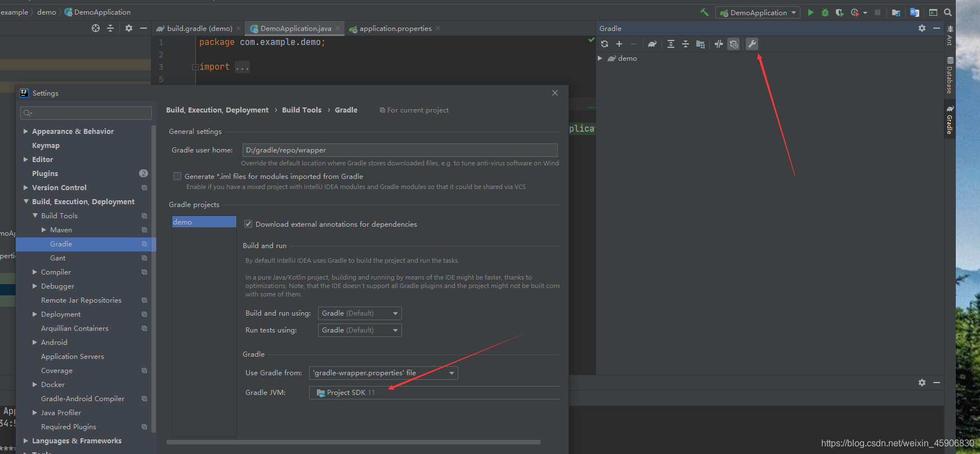Switch to DemoApplication.java tab
The width and height of the screenshot is (980, 454).
pos(294,28)
